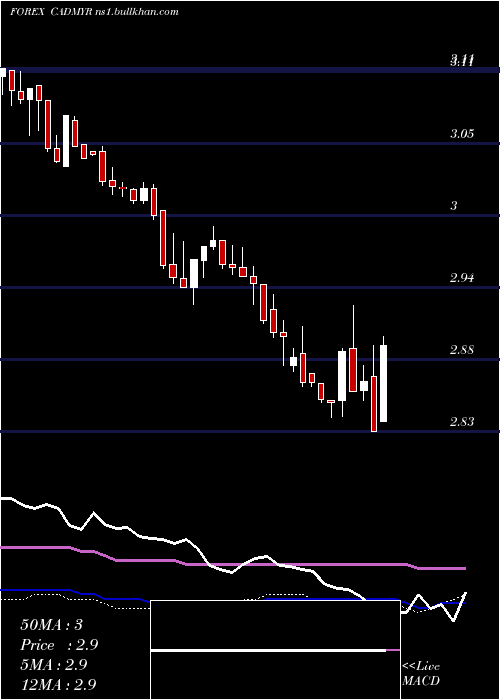Viewport: 500px width, 700px height.
Task: Click the 12MA : 2.9 readout
Action: 58,684
